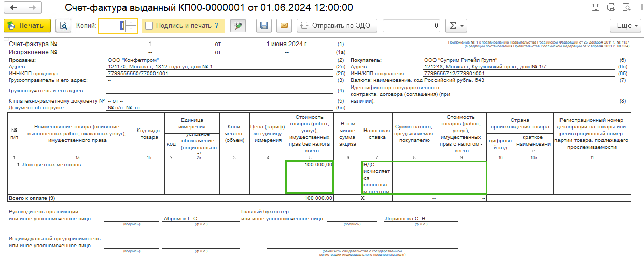Select the tax rate cell НДС исчисляется налоговым агентом
This screenshot has width=644, height=259.
coord(377,177)
